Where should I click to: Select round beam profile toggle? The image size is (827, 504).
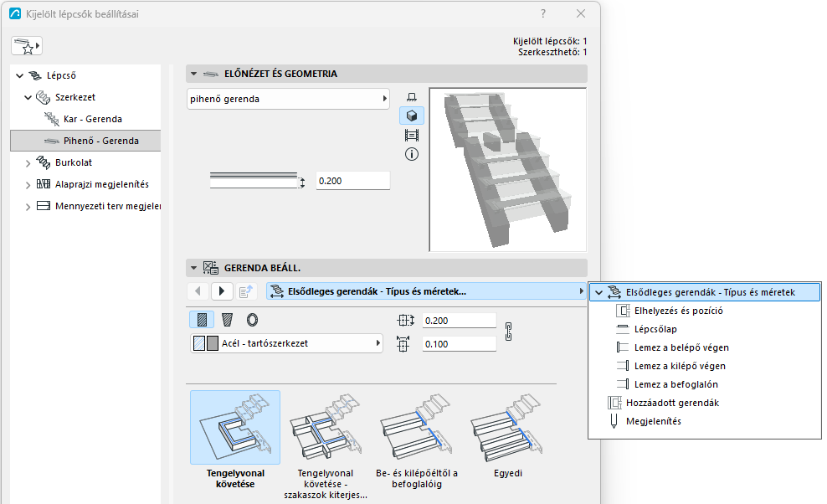(x=252, y=320)
